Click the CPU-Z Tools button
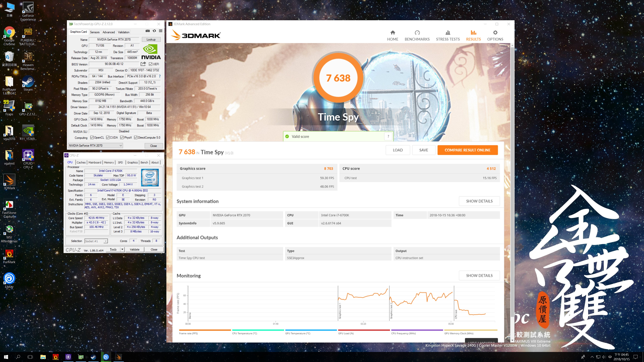The width and height of the screenshot is (644, 362). (x=113, y=249)
